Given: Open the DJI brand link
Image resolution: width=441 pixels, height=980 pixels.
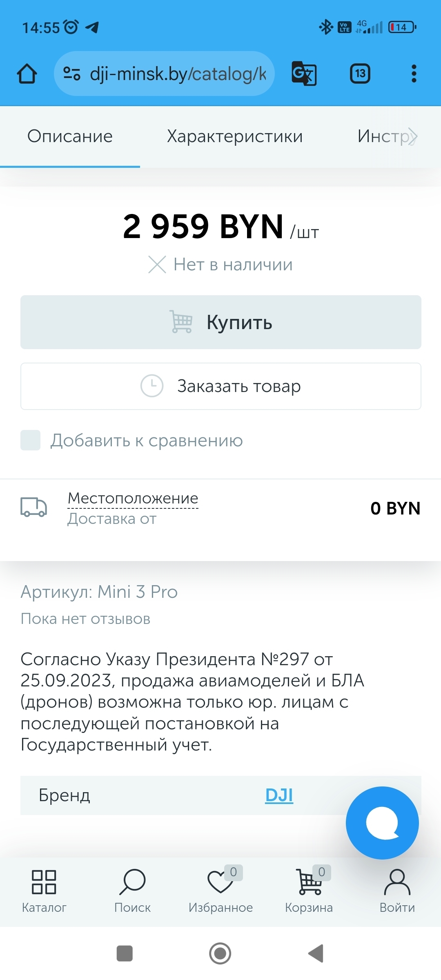Looking at the screenshot, I should click(279, 795).
